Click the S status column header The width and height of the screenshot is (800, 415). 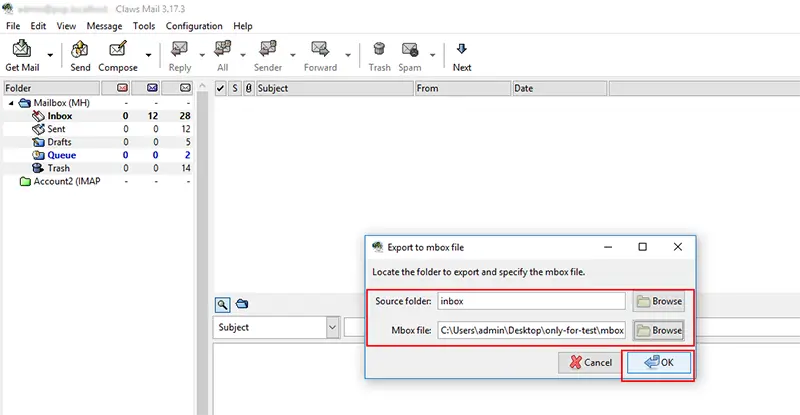pos(235,88)
